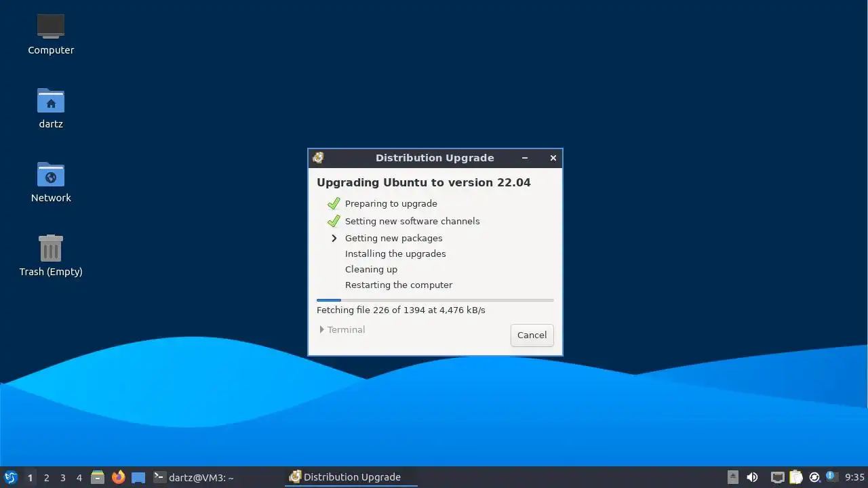Click the 9:35 panel clock
The image size is (868, 488).
(x=854, y=477)
